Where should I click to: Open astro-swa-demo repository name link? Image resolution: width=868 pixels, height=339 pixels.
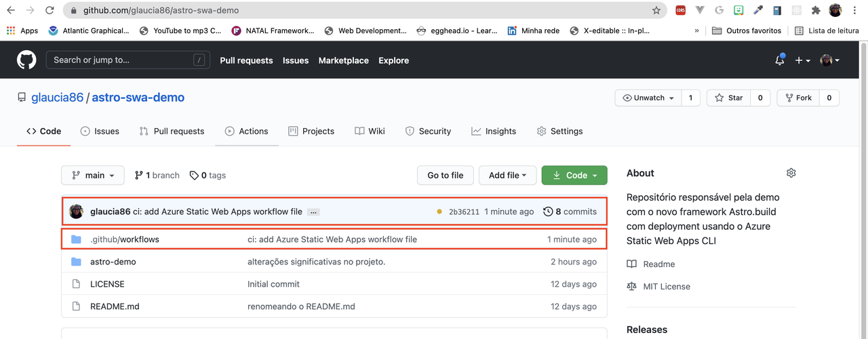click(138, 98)
